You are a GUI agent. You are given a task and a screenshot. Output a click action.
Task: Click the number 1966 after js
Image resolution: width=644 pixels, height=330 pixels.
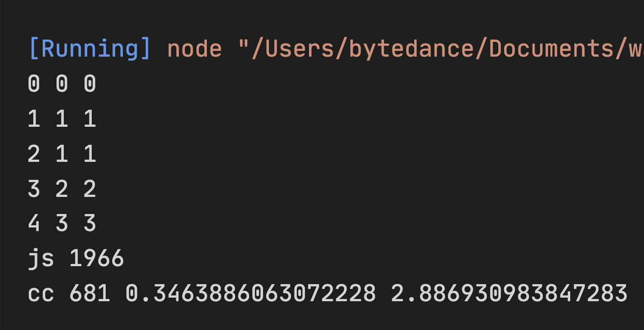[x=97, y=259]
